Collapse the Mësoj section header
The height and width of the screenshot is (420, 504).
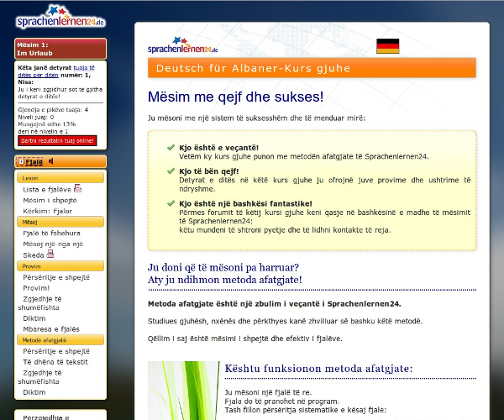point(60,222)
